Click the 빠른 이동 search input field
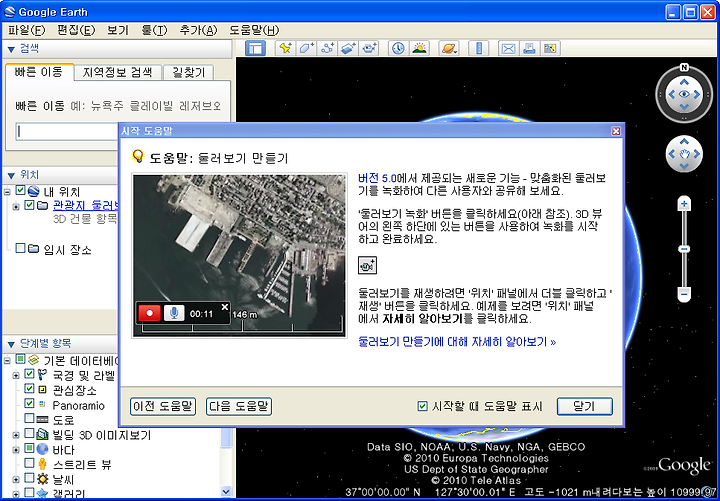 click(x=67, y=132)
